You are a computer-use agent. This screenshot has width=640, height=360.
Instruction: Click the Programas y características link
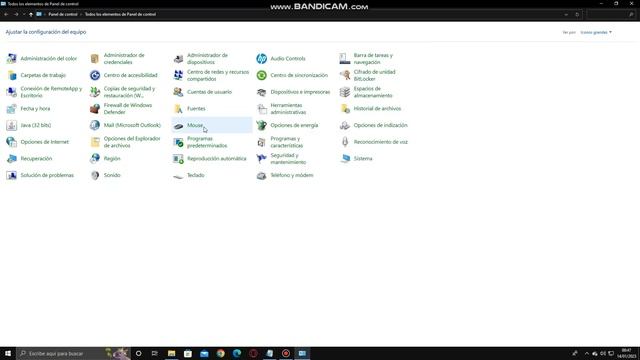[287, 142]
